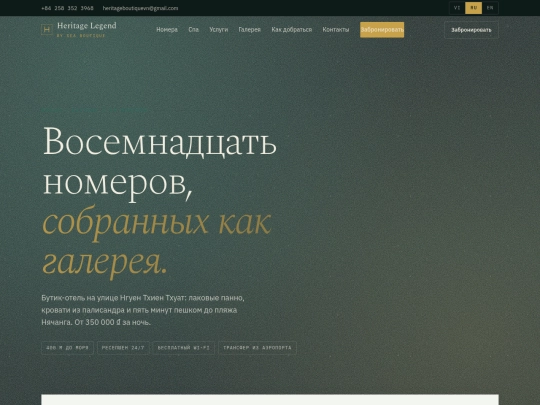Click the gold Забронировать button
Screen dimensions: 540x405
tap(382, 30)
